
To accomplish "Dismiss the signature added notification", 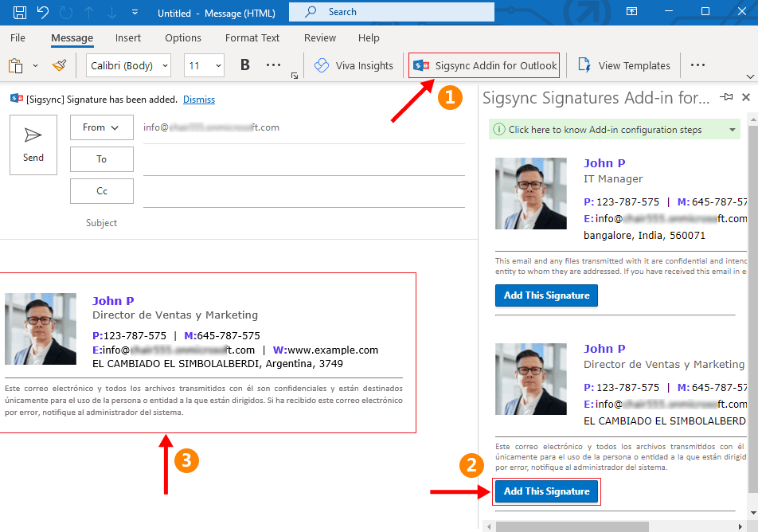I will [199, 100].
